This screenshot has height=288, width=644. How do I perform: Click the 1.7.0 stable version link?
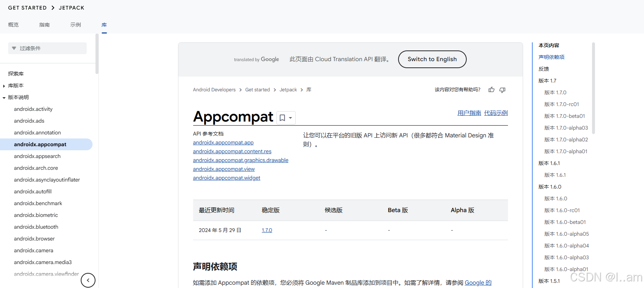coord(267,230)
